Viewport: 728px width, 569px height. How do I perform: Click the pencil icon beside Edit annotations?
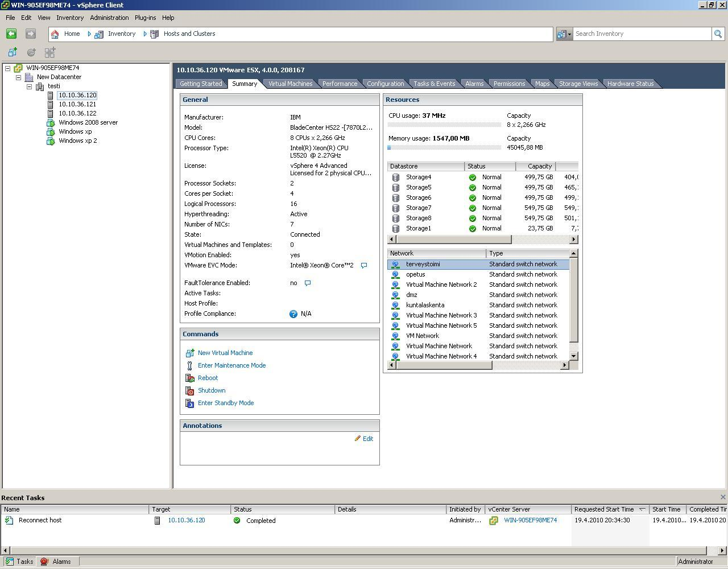[x=358, y=439]
